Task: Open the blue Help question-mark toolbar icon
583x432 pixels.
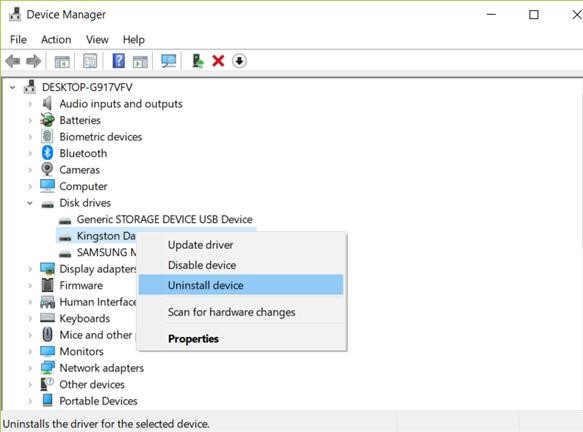Action: (x=119, y=61)
